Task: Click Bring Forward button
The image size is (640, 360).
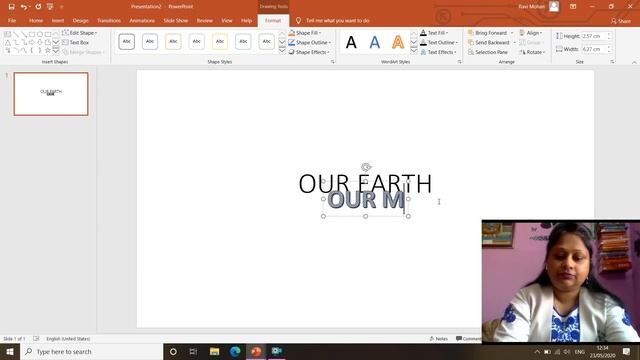Action: [487, 33]
